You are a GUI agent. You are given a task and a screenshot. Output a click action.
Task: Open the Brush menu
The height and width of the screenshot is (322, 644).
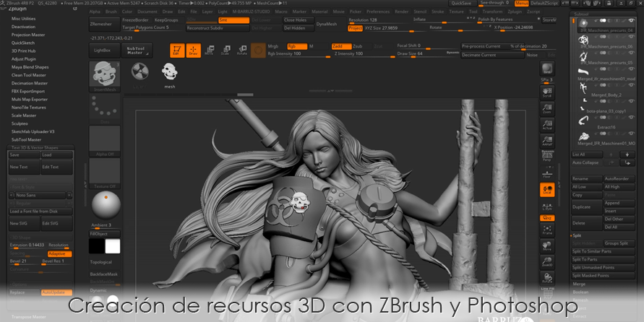click(x=111, y=12)
